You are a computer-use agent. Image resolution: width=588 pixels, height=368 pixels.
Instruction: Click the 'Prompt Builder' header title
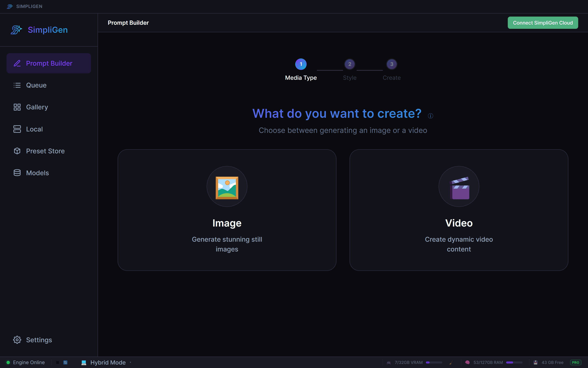(x=128, y=23)
